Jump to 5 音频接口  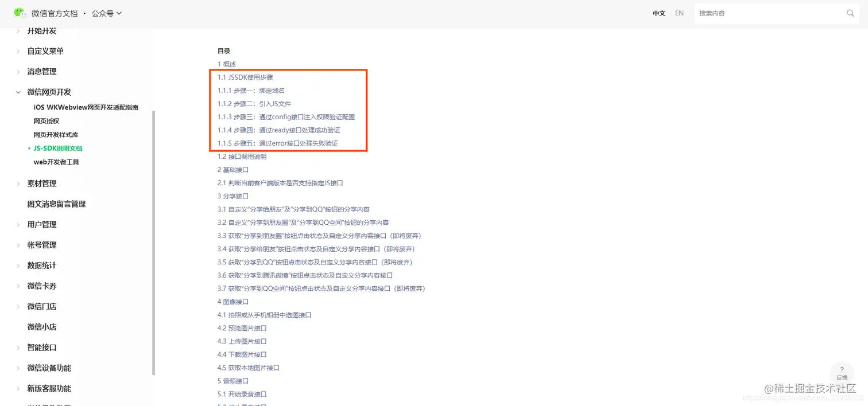233,381
